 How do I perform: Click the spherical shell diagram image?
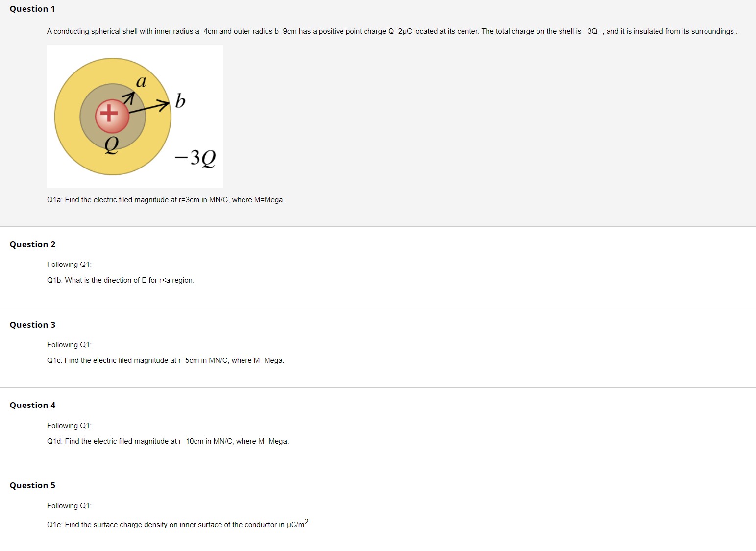coord(135,116)
